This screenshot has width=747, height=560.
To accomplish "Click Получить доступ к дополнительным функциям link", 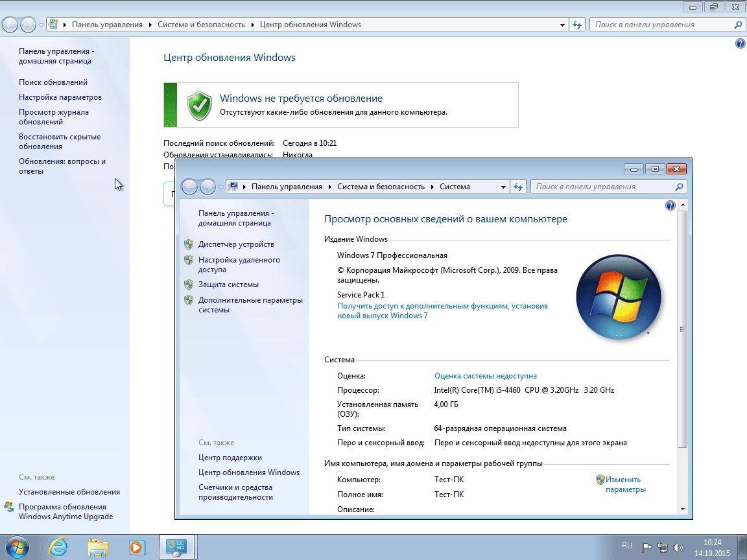I will (443, 310).
